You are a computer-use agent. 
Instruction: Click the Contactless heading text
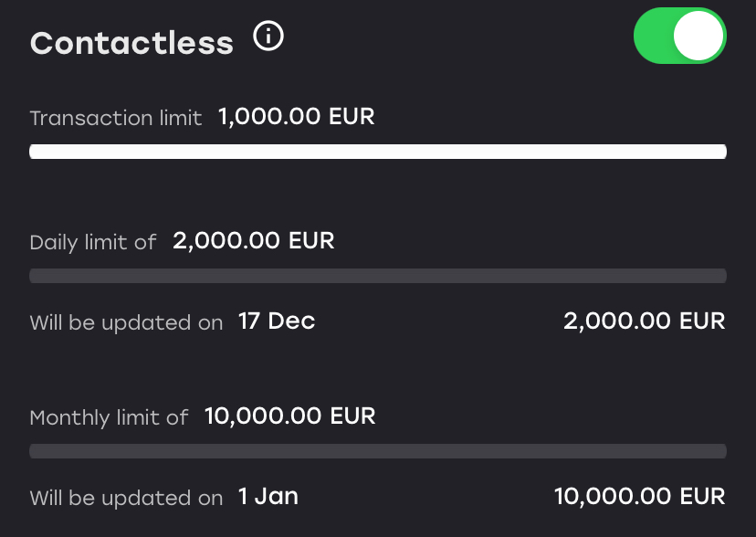pyautogui.click(x=131, y=43)
